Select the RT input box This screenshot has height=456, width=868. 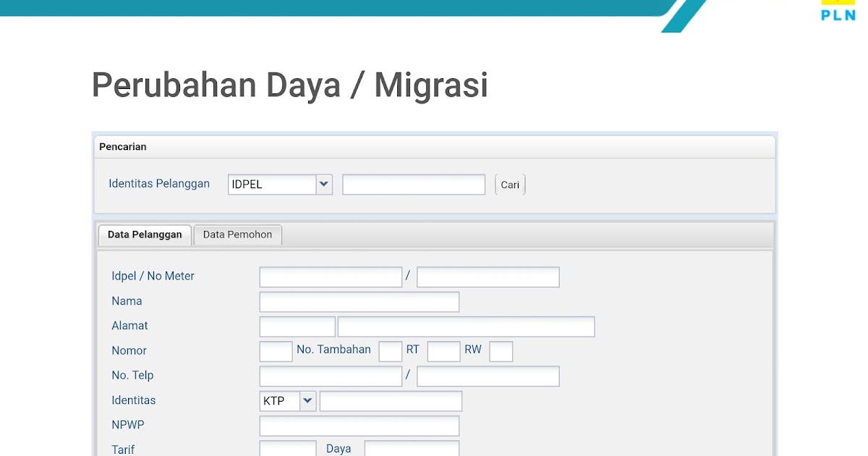[443, 350]
